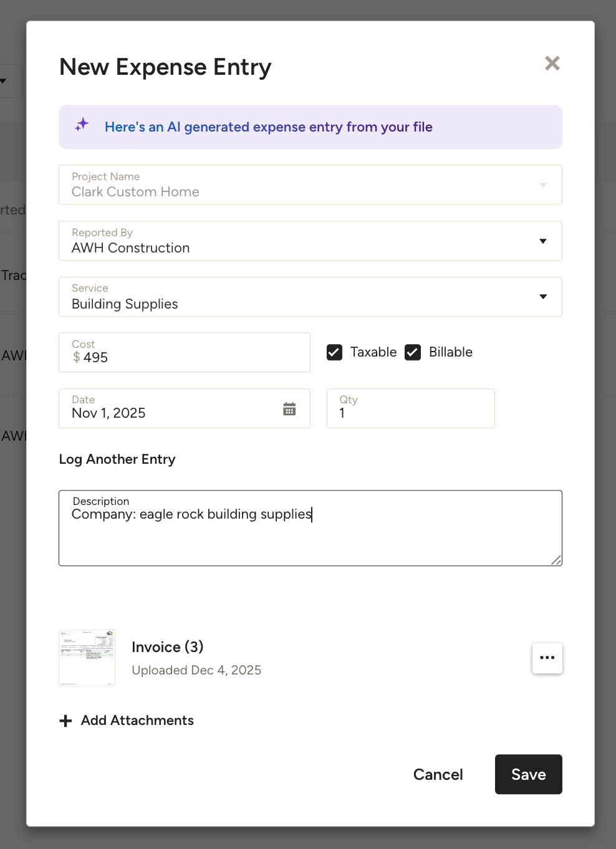Click inside the Description text area
616x849 pixels.
[310, 536]
